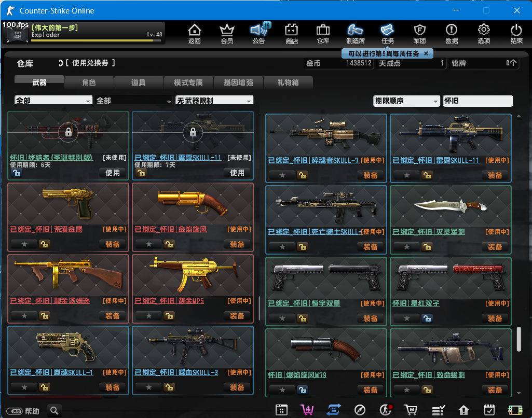
Task: Toggle the blue lock on 爆焰旋风M79
Action: click(x=302, y=390)
